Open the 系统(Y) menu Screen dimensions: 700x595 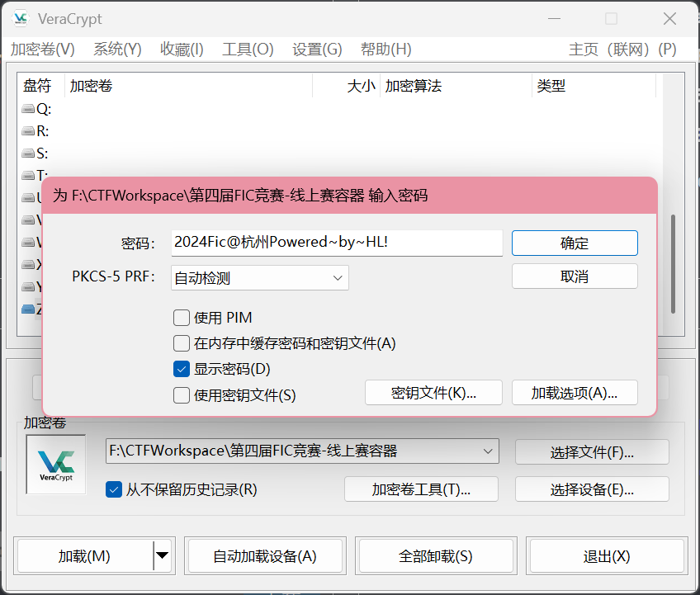[x=117, y=49]
